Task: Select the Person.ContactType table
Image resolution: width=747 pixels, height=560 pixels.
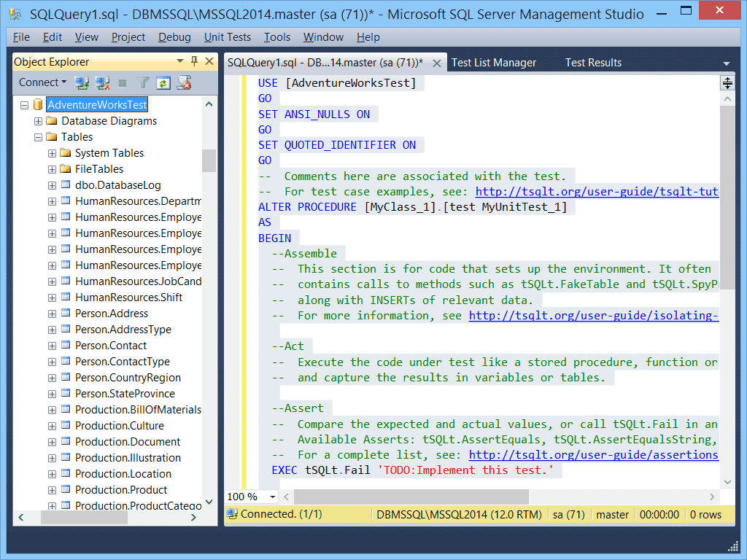Action: (123, 362)
